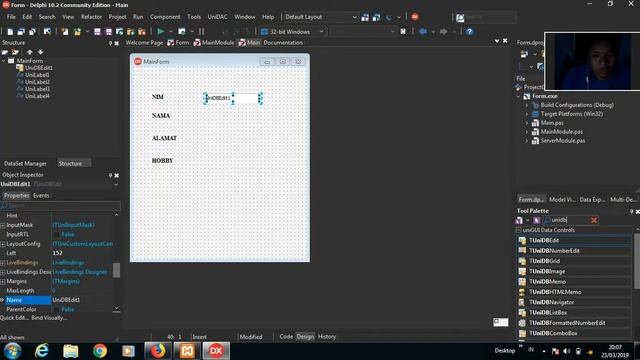Viewport: 640px width, 360px height.
Task: Select TUniDBComboBox in Tool Palette
Action: (573, 333)
